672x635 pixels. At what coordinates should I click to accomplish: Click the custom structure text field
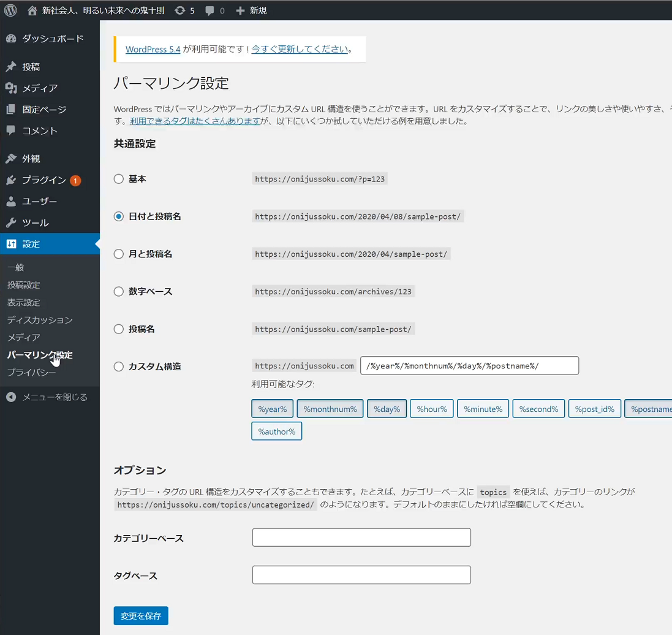point(469,366)
